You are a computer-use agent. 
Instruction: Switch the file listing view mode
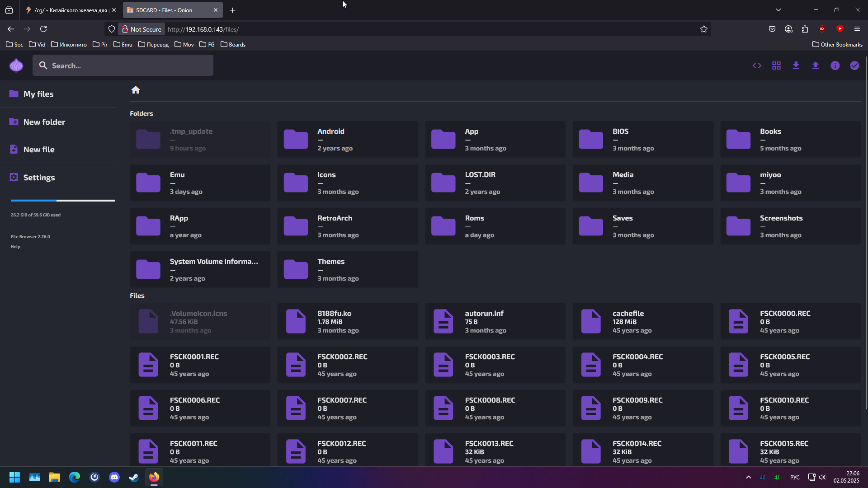coord(776,66)
